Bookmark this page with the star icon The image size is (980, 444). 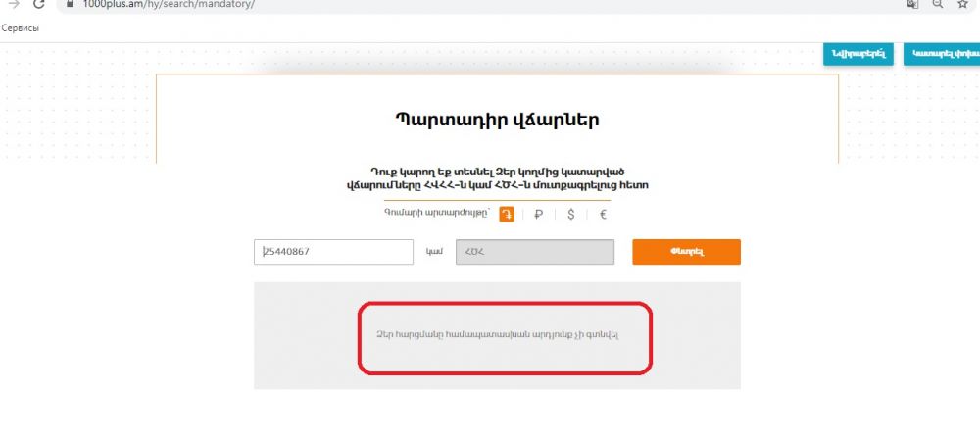point(962,4)
